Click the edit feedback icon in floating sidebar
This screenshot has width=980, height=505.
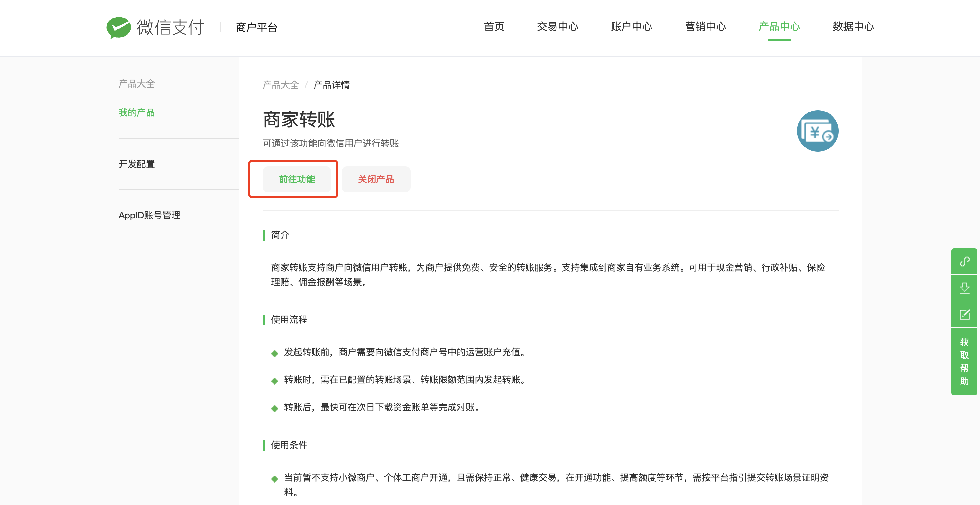pos(964,314)
